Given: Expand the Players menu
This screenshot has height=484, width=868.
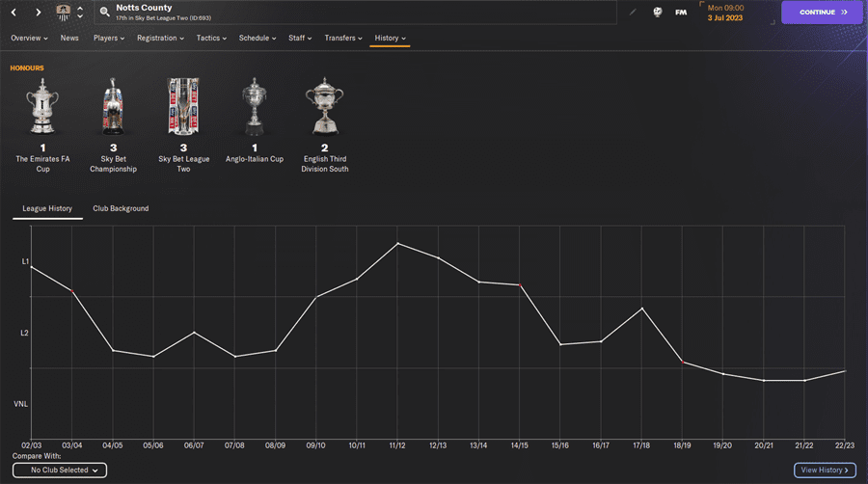Looking at the screenshot, I should [x=110, y=39].
